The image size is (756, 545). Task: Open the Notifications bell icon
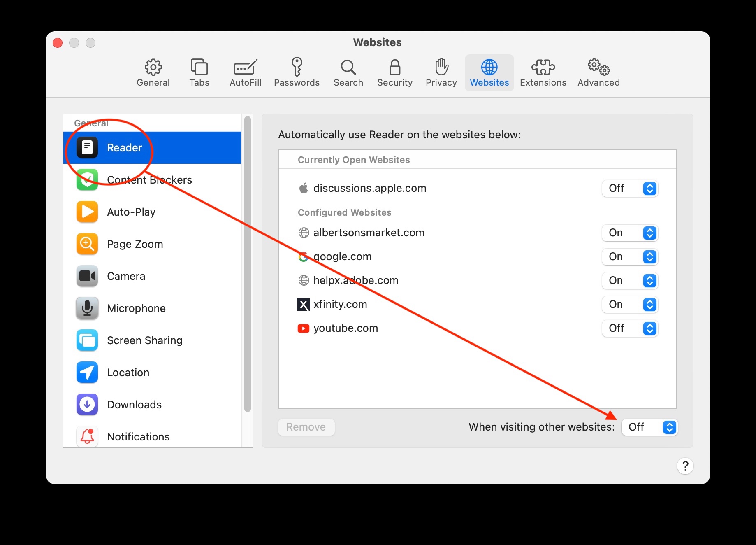pyautogui.click(x=87, y=436)
